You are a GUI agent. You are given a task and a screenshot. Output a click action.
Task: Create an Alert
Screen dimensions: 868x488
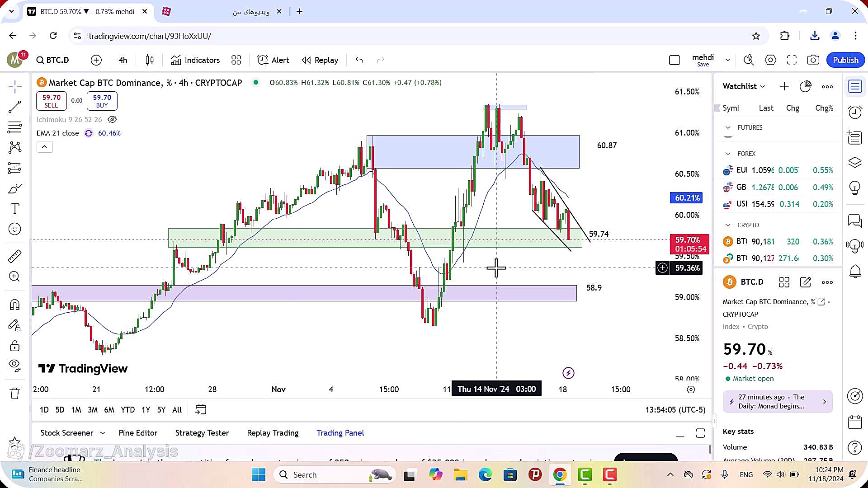[x=273, y=60]
